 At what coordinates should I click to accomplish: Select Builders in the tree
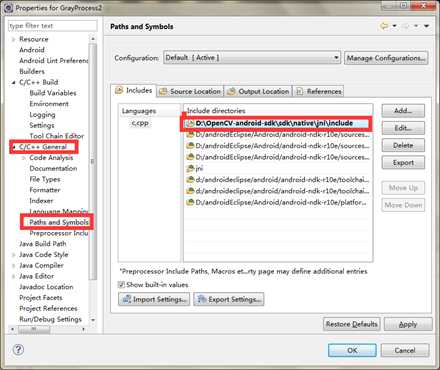click(x=32, y=71)
